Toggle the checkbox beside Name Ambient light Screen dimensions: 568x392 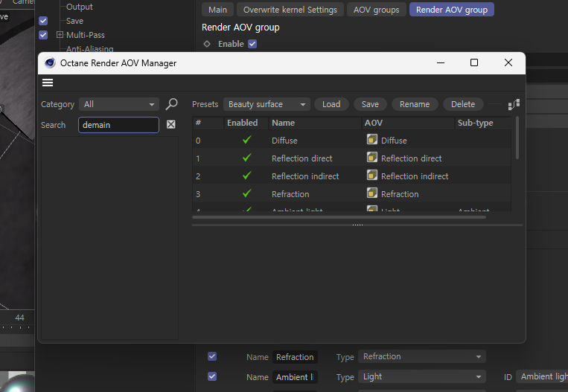[x=212, y=376]
